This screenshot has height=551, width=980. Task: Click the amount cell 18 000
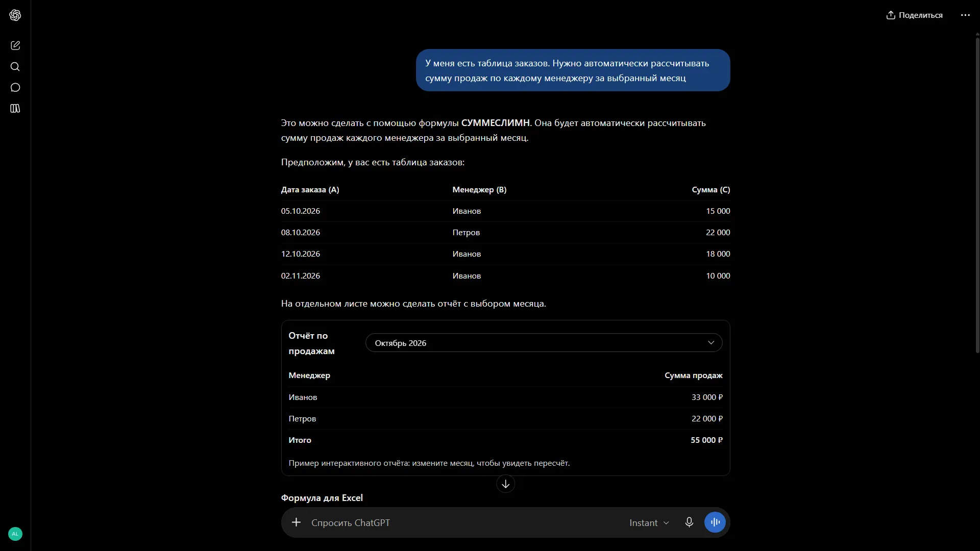[x=718, y=254]
